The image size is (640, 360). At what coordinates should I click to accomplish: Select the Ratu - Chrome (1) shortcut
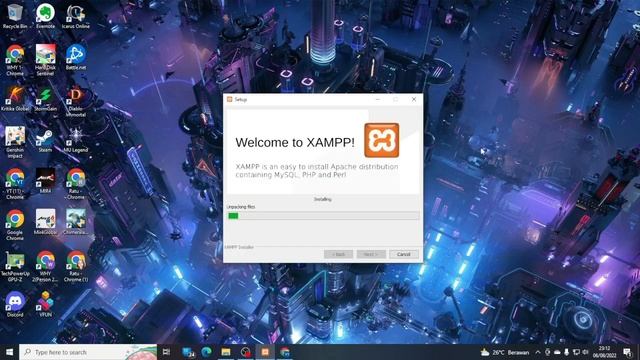(x=76, y=267)
